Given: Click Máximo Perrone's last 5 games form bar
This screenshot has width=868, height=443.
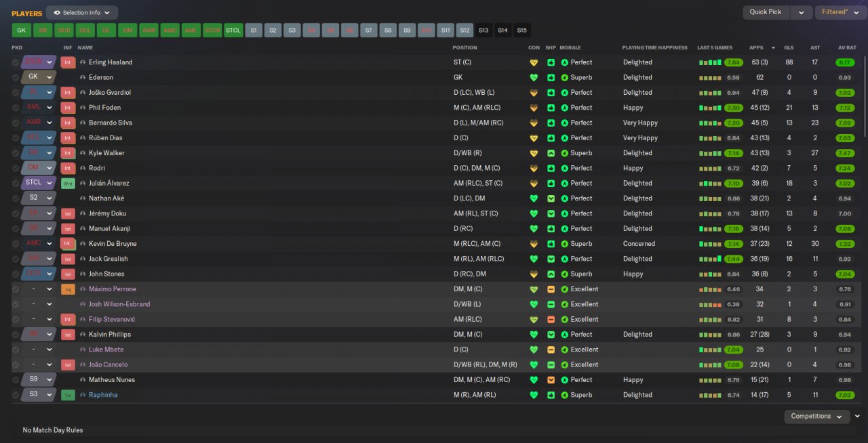Looking at the screenshot, I should [710, 289].
